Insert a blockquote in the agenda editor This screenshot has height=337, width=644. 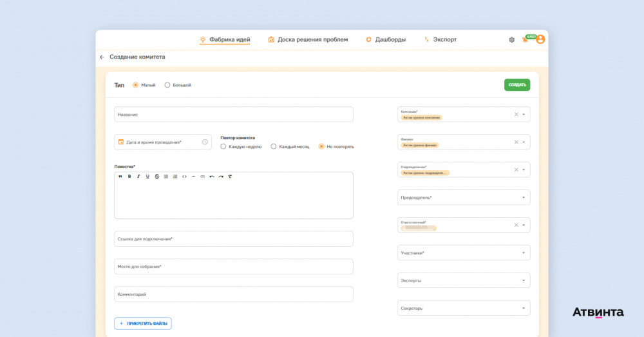pyautogui.click(x=120, y=177)
